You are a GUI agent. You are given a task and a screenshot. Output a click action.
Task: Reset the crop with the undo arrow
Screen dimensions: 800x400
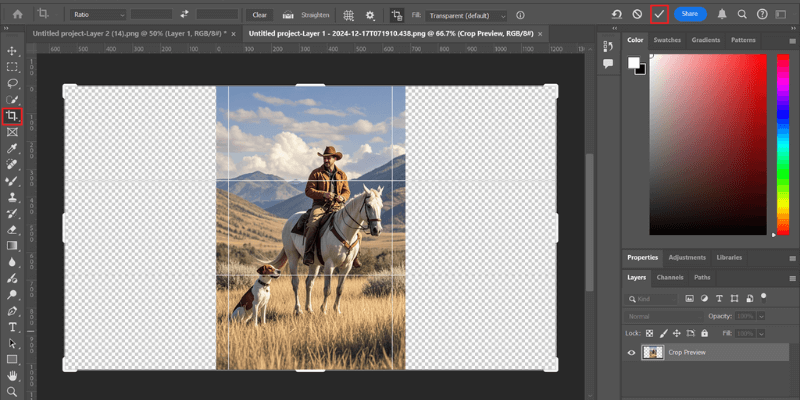click(619, 15)
